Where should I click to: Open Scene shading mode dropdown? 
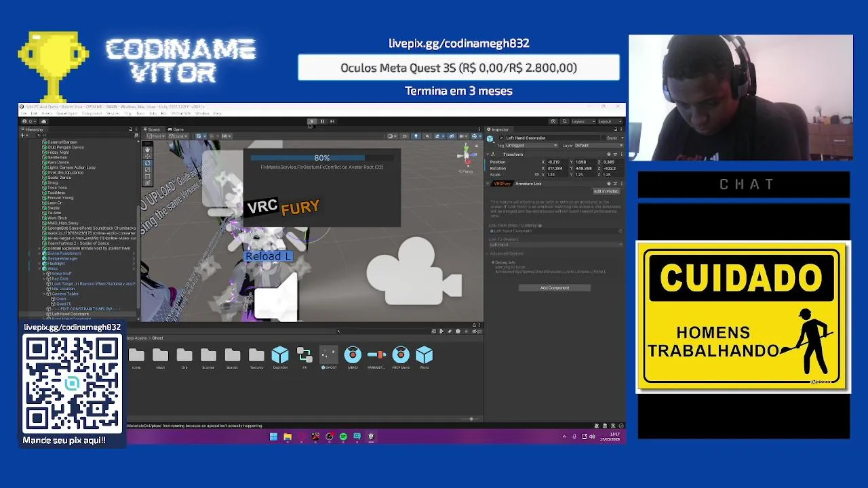392,136
